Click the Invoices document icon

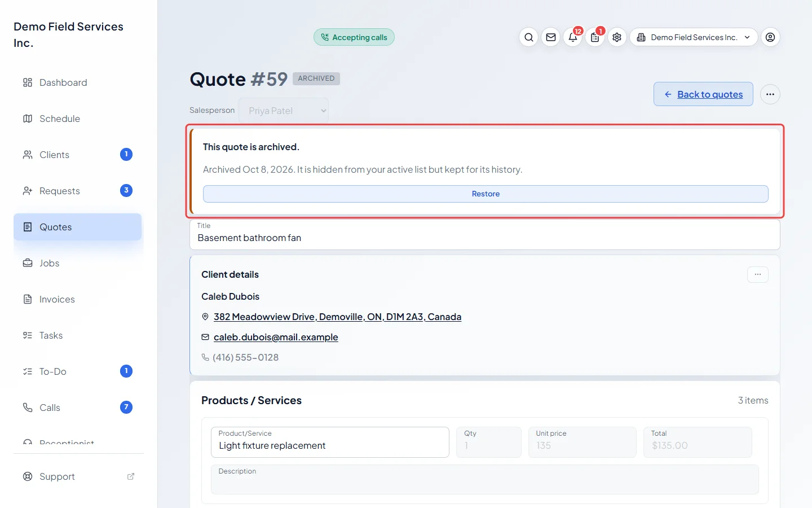(x=28, y=299)
